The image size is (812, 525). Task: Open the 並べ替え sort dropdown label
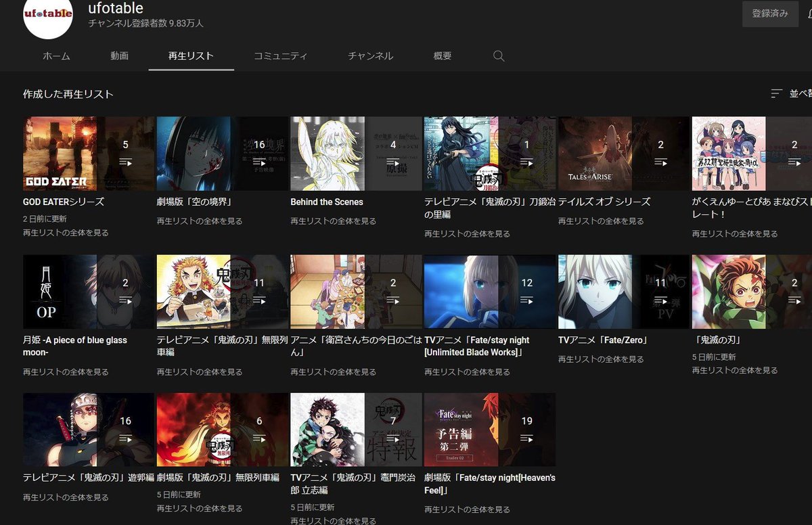tap(800, 93)
